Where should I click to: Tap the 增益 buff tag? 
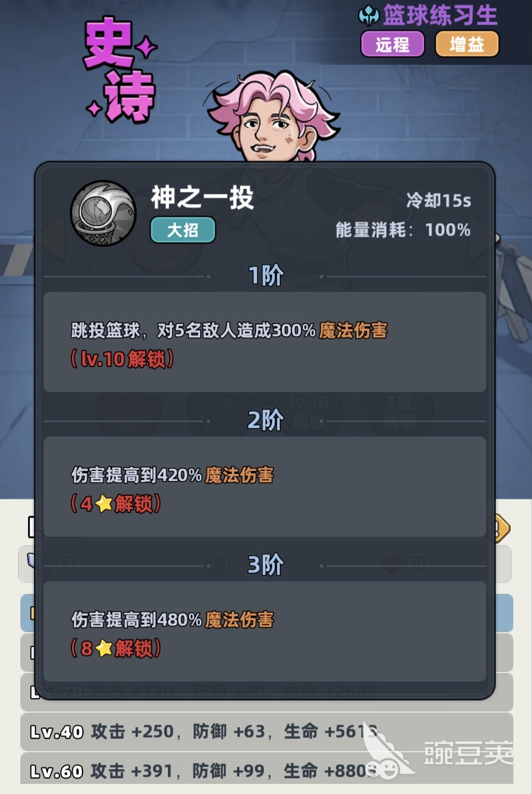click(467, 44)
